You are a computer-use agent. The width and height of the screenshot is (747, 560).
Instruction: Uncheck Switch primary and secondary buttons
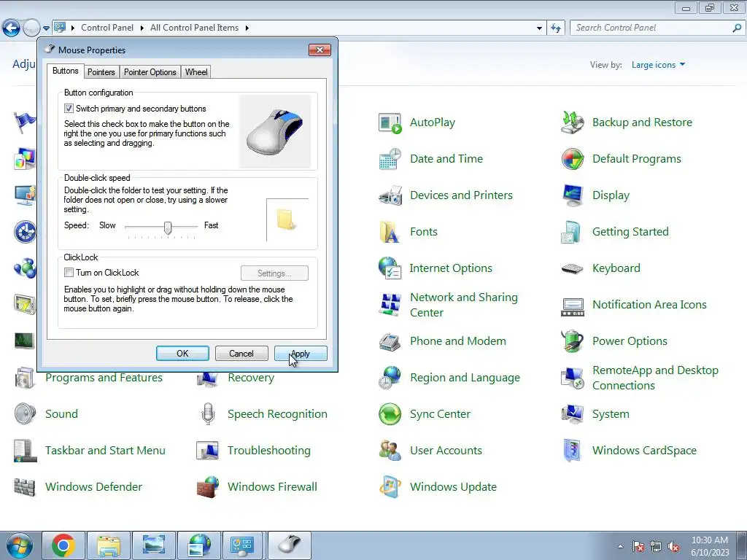coord(69,109)
